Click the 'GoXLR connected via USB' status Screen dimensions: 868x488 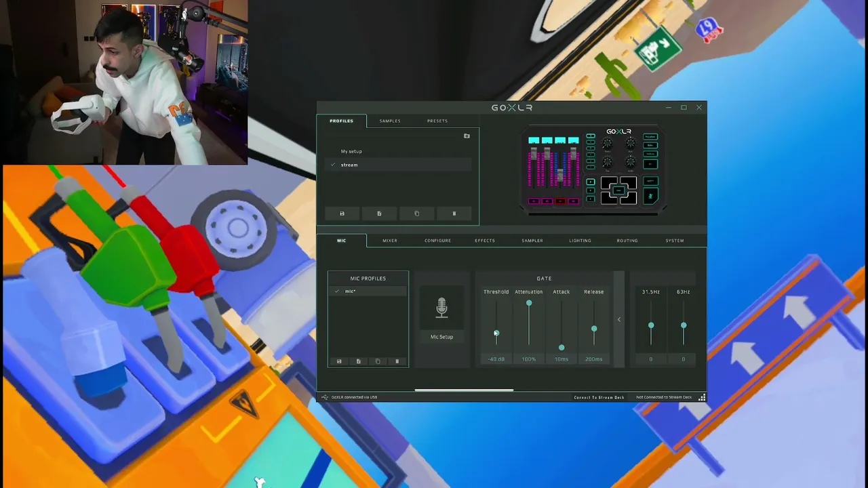(x=354, y=397)
